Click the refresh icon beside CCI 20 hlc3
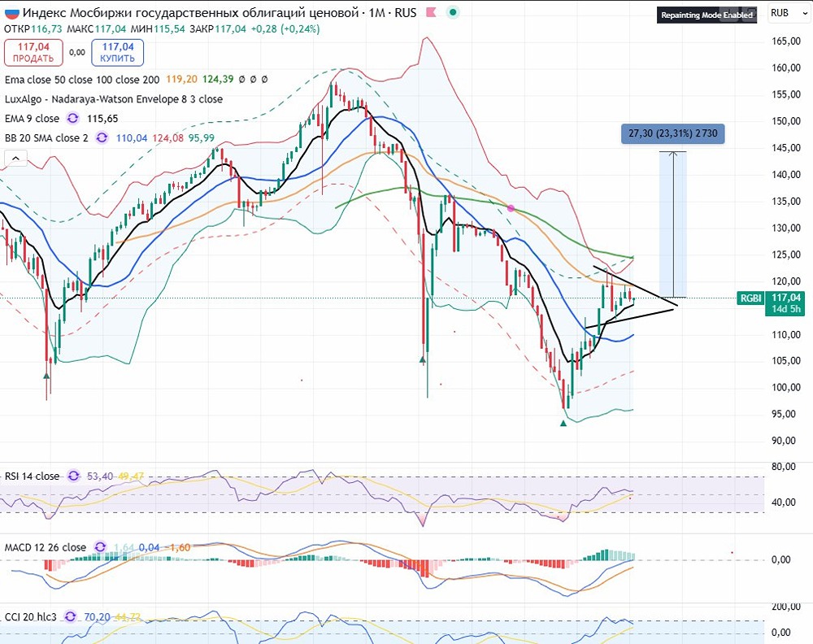 tap(71, 617)
